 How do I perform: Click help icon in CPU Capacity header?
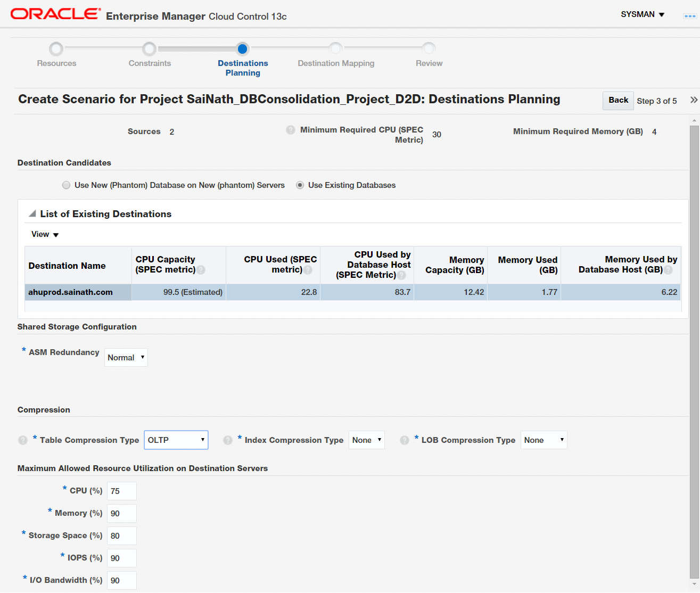201,270
